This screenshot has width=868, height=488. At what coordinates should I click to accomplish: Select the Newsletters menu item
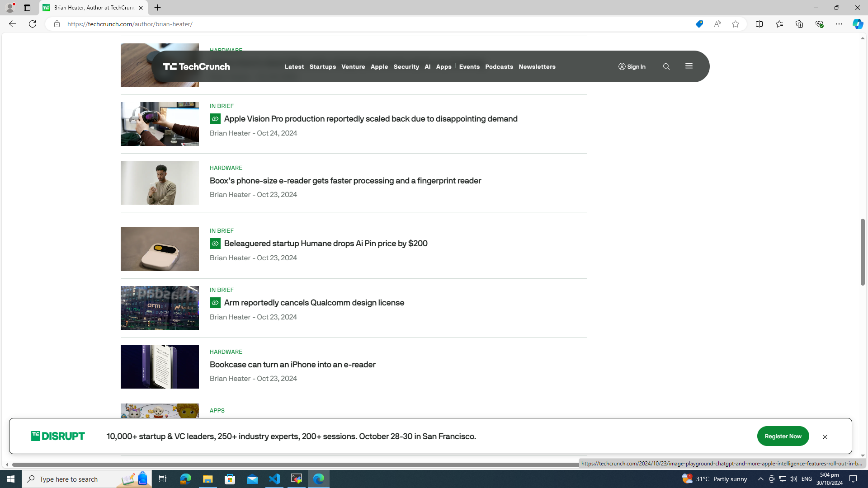click(537, 66)
